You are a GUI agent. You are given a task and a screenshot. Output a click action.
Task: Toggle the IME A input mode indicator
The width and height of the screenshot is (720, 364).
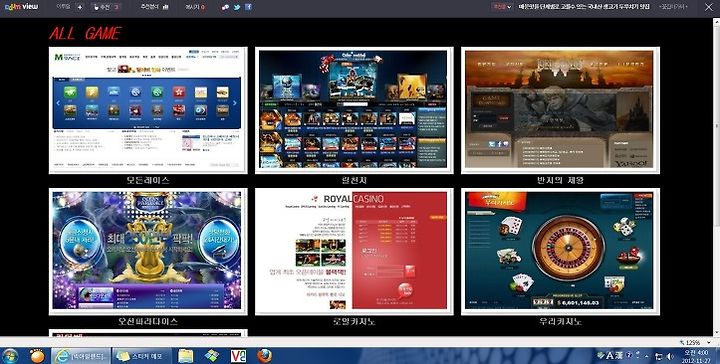coord(610,355)
